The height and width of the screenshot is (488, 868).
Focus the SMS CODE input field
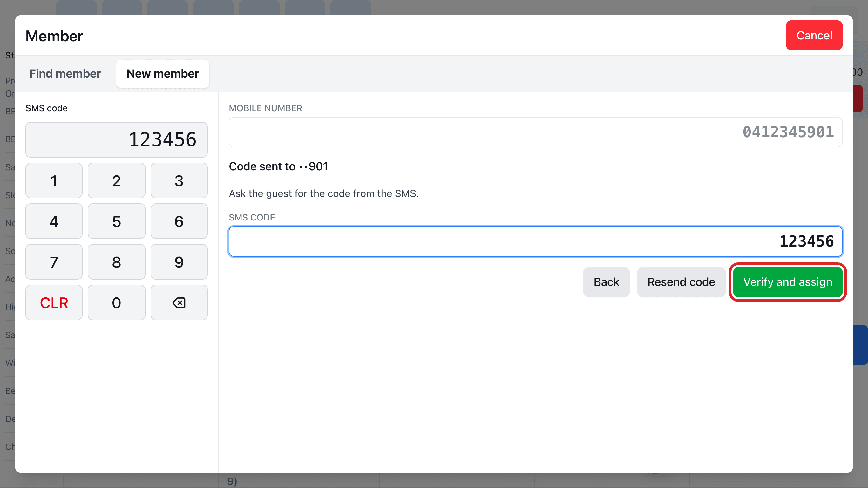click(x=535, y=241)
